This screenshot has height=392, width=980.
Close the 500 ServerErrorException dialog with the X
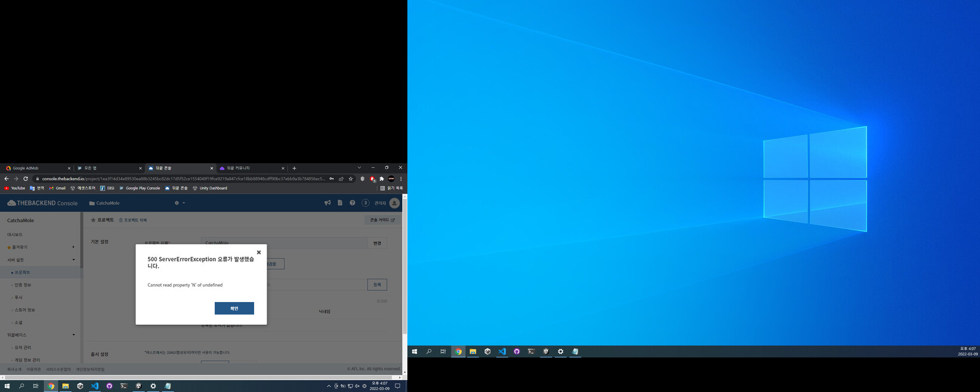click(258, 253)
